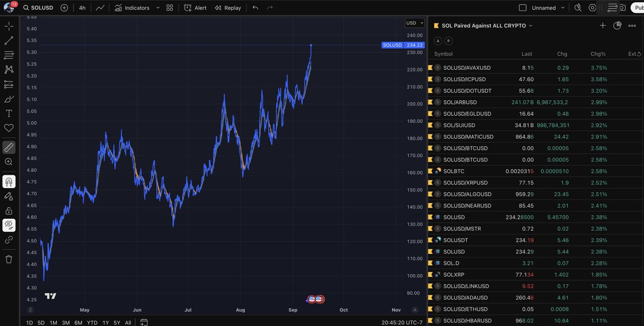Image resolution: width=644 pixels, height=326 pixels.
Task: Undo the last chart action
Action: 255,8
